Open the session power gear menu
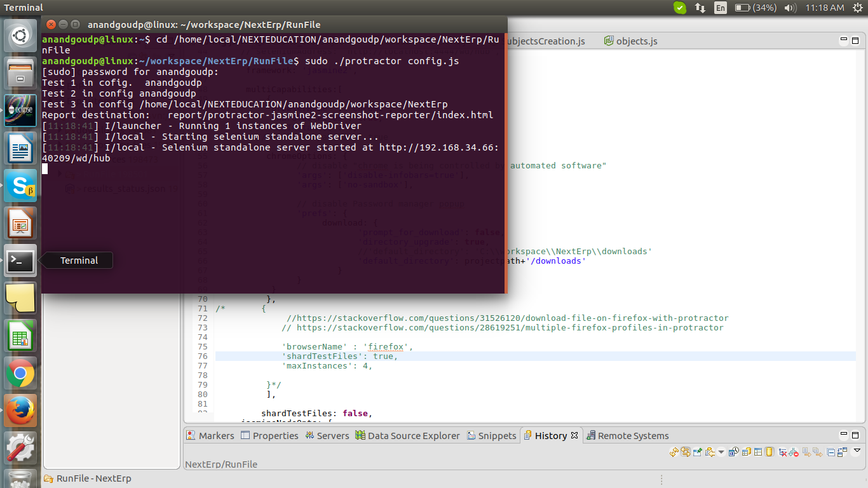868x488 pixels. pos(857,8)
